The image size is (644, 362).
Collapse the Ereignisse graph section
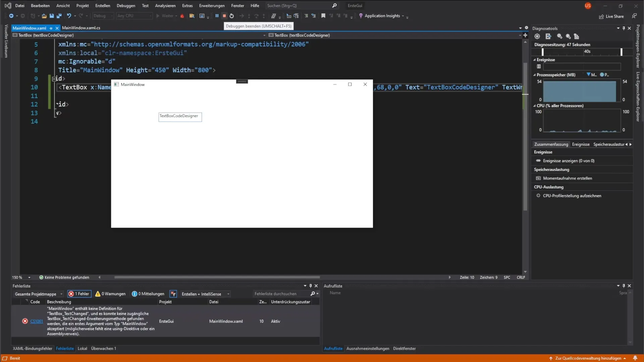click(535, 60)
